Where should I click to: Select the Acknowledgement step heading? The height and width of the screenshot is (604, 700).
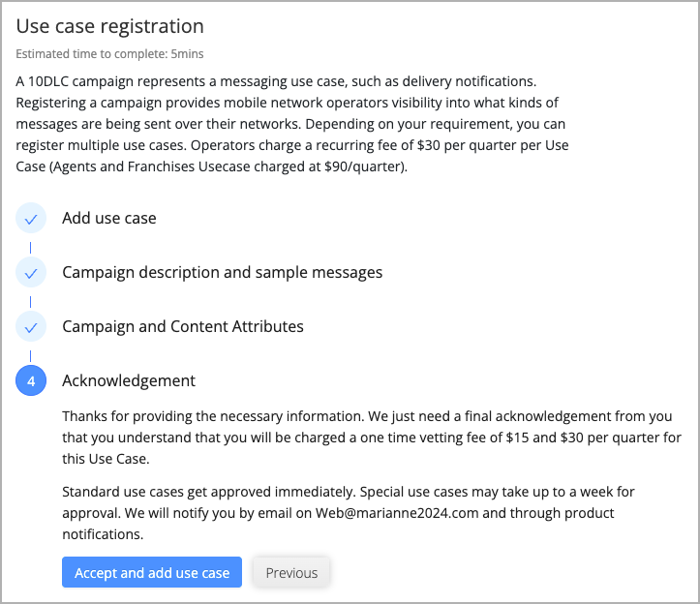(x=129, y=380)
